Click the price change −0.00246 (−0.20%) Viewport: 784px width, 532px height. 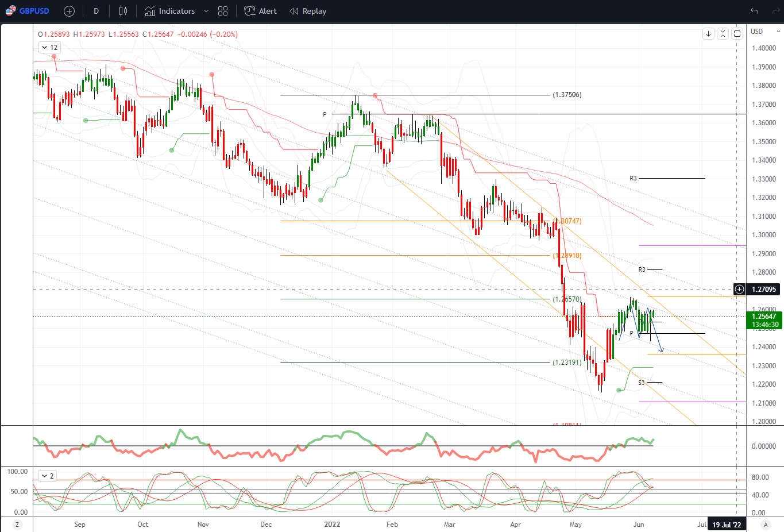point(207,34)
